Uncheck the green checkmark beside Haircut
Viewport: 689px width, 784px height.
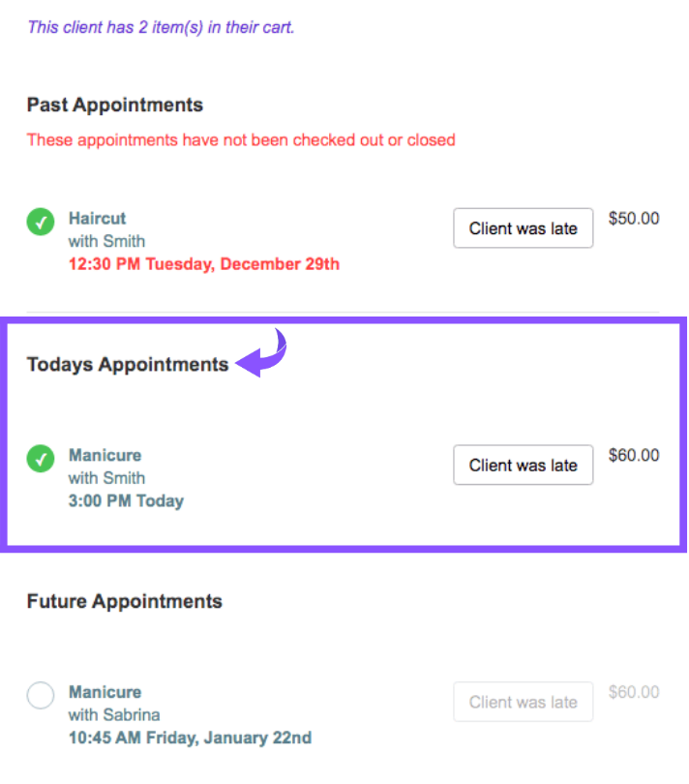point(41,222)
